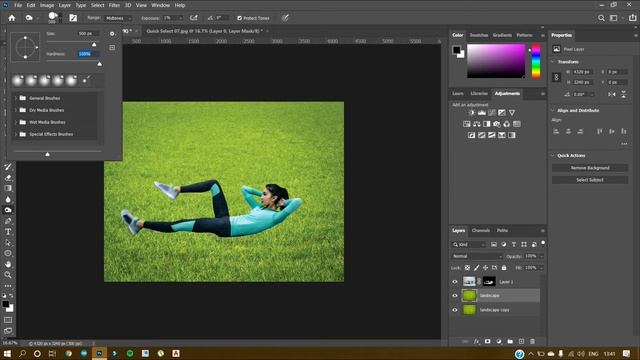Screen dimensions: 640x360
Task: Select the Gradient tool in toolbar
Action: (x=8, y=189)
